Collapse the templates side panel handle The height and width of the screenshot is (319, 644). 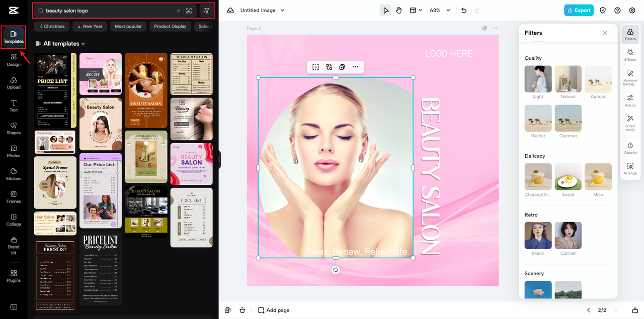[219, 159]
